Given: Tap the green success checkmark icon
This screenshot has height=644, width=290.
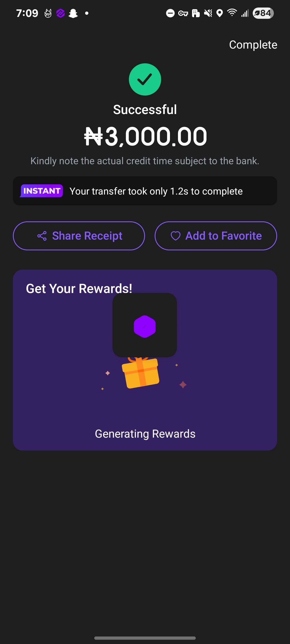Looking at the screenshot, I should 145,79.
